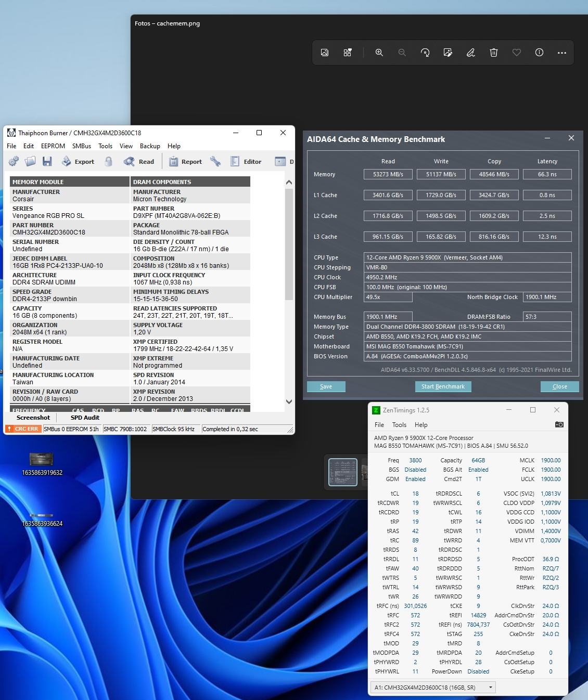The image size is (588, 700).
Task: Click Save in AIDA64 benchmark window
Action: tap(326, 386)
